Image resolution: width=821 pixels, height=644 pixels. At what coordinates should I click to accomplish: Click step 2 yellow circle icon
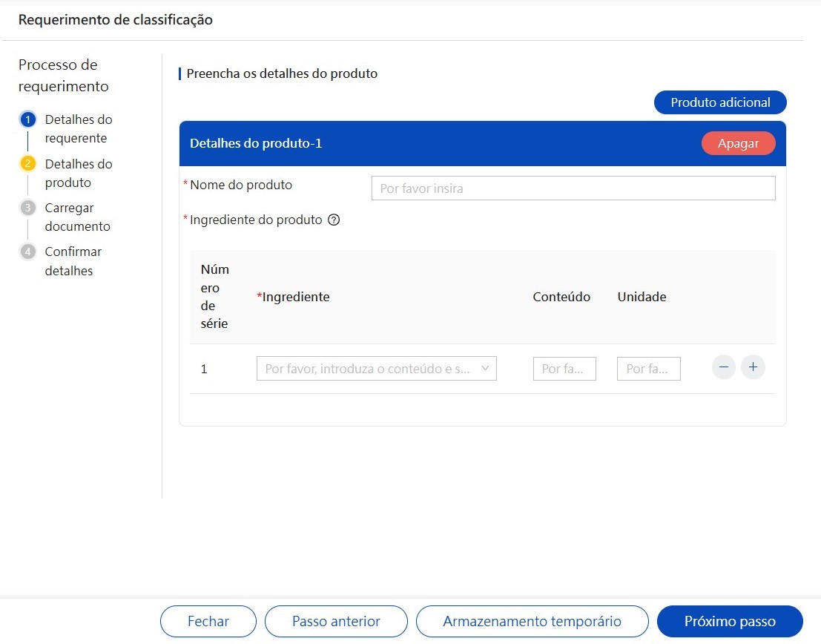(x=28, y=164)
